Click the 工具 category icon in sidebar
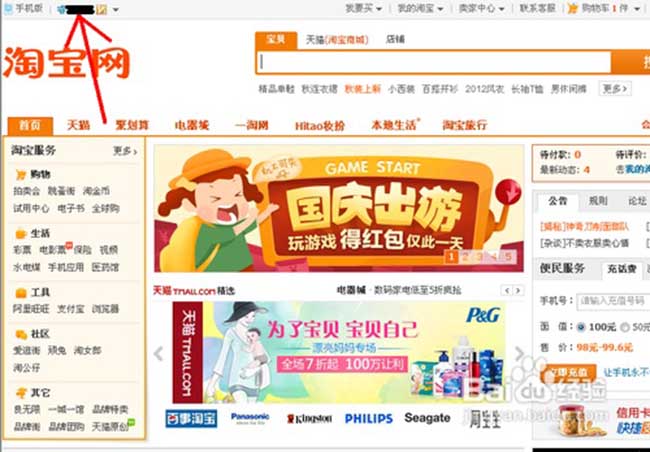Image resolution: width=650 pixels, height=452 pixels. 21,293
